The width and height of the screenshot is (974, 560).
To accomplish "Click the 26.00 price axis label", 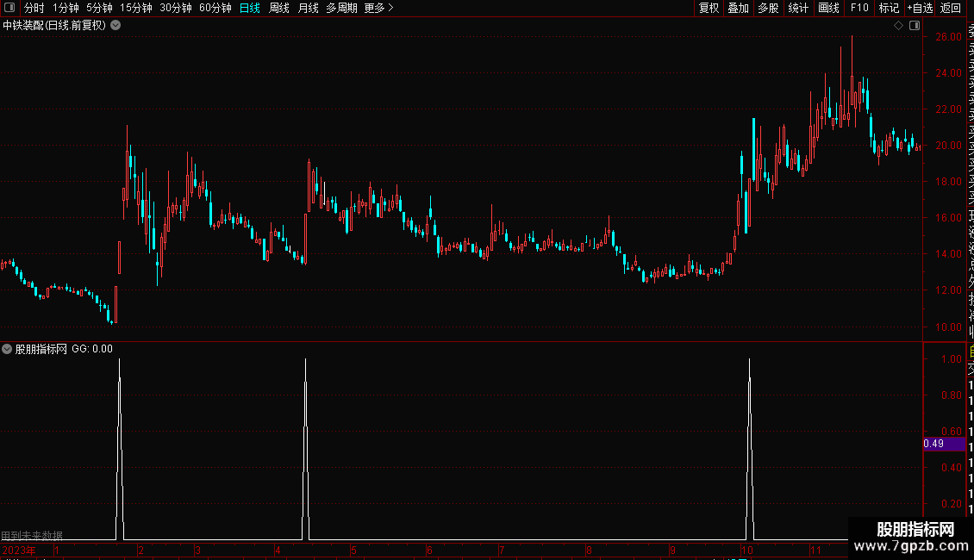I will (x=948, y=37).
